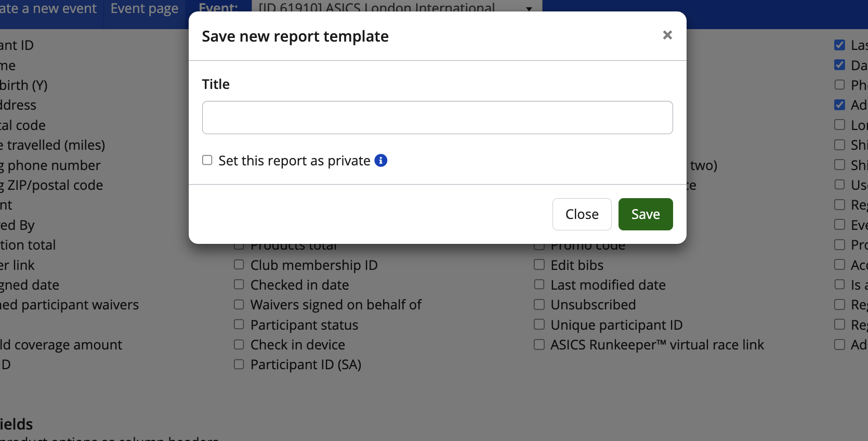Tick the Edit bibs checkbox
The image size is (868, 441).
pos(540,265)
